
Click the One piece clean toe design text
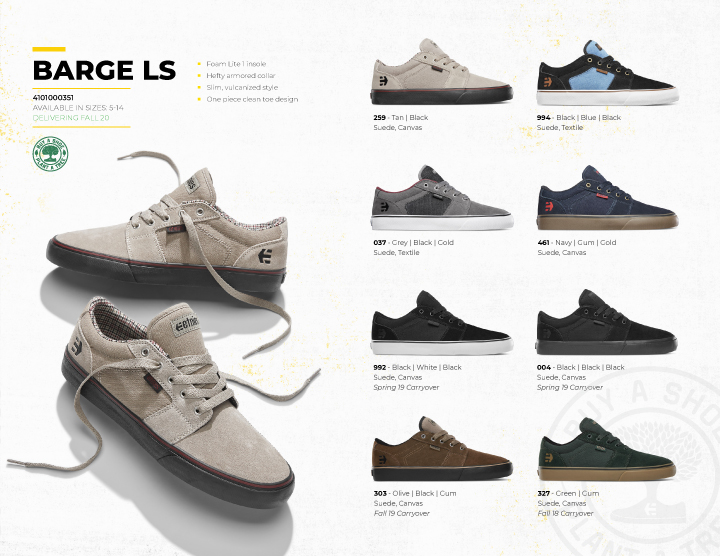pyautogui.click(x=252, y=99)
